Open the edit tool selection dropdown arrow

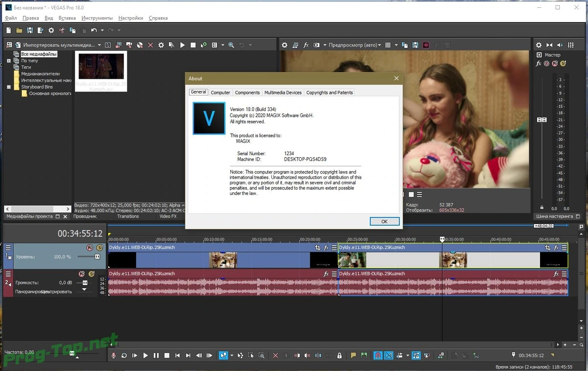(232, 355)
